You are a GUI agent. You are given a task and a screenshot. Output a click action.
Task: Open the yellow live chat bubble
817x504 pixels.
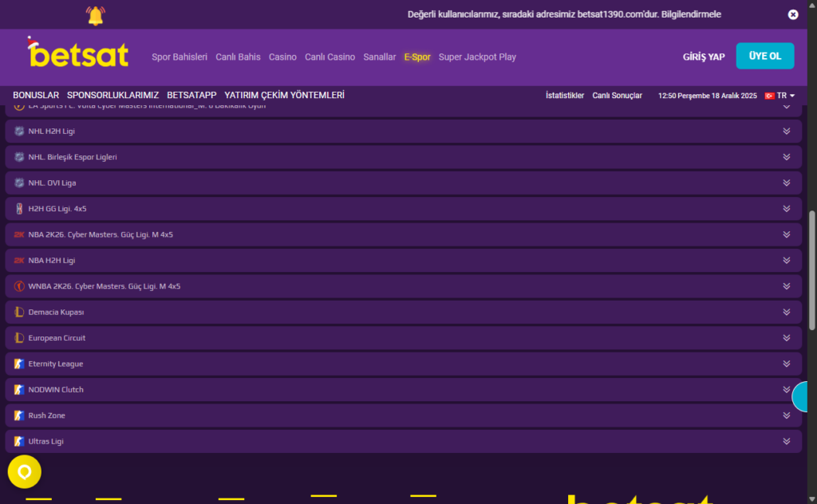[25, 472]
